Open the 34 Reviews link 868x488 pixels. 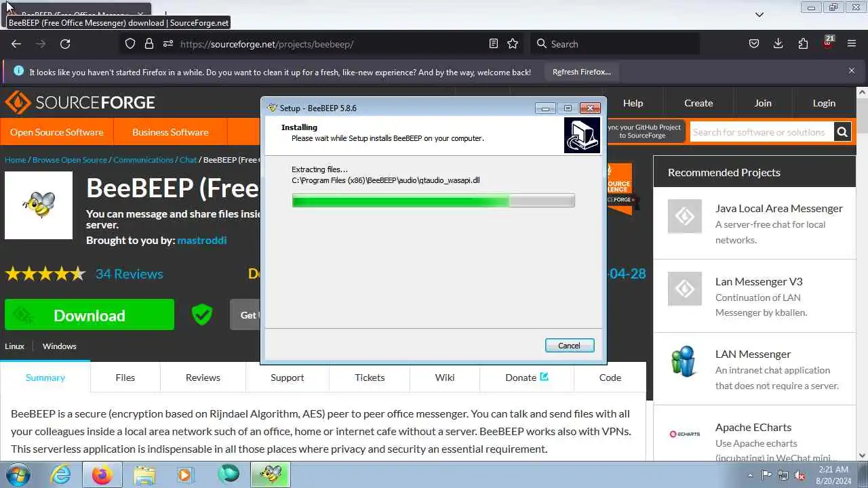point(129,274)
